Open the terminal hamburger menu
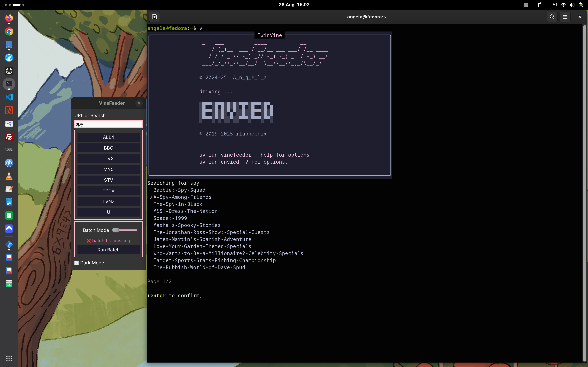 click(x=565, y=17)
